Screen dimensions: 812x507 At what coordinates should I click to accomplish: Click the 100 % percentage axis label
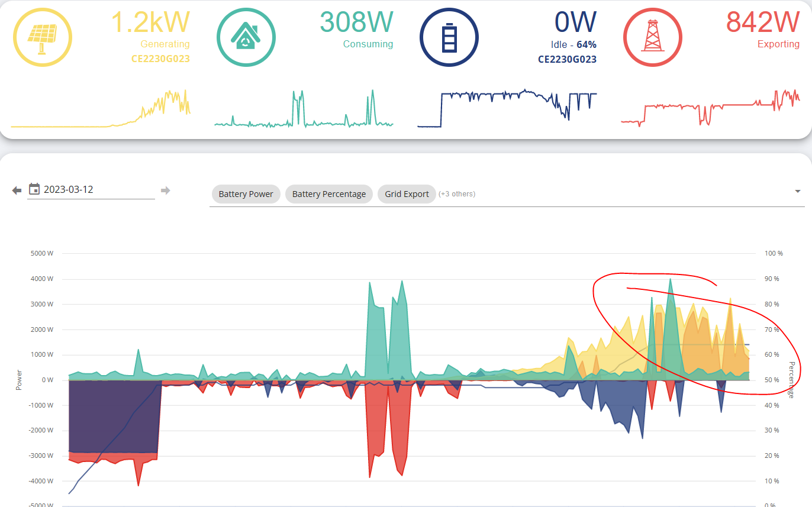[774, 253]
